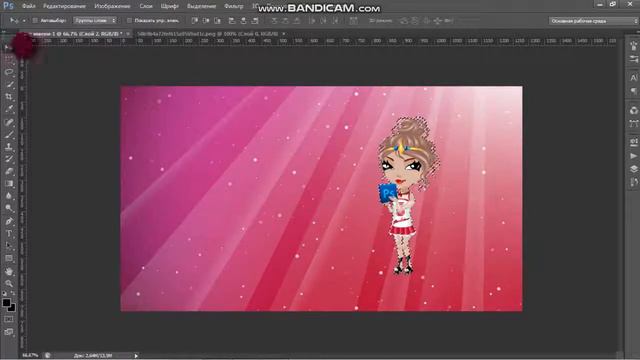This screenshot has height=360, width=640.
Task: Open the Paragraph panel icon
Action: tap(633, 91)
